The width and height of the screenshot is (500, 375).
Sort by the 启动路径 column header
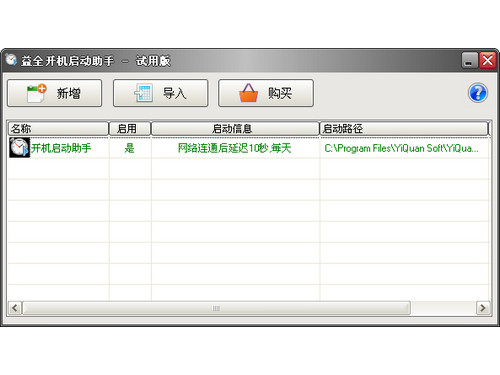[404, 128]
